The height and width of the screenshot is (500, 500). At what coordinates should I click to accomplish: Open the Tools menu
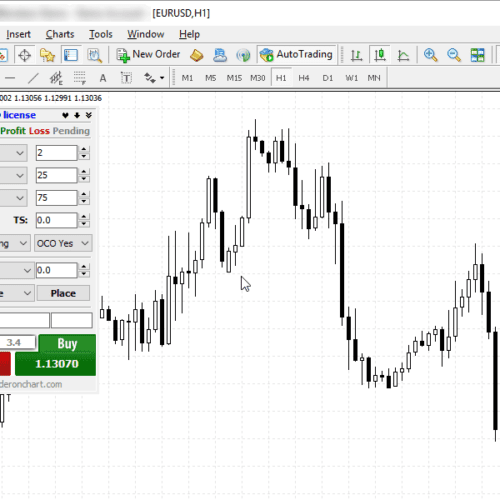coord(101,34)
